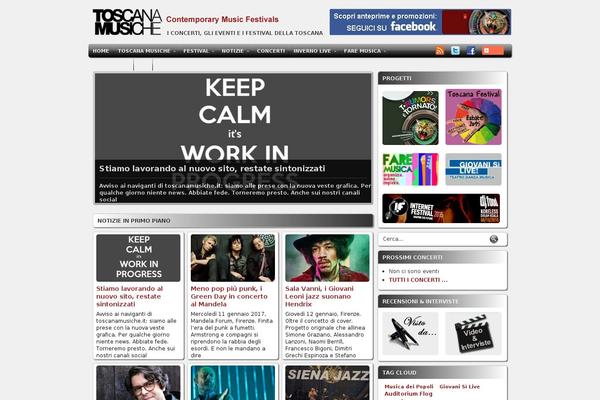Click the Contemporary Music Festivals tagline
600x400 pixels.
click(222, 19)
